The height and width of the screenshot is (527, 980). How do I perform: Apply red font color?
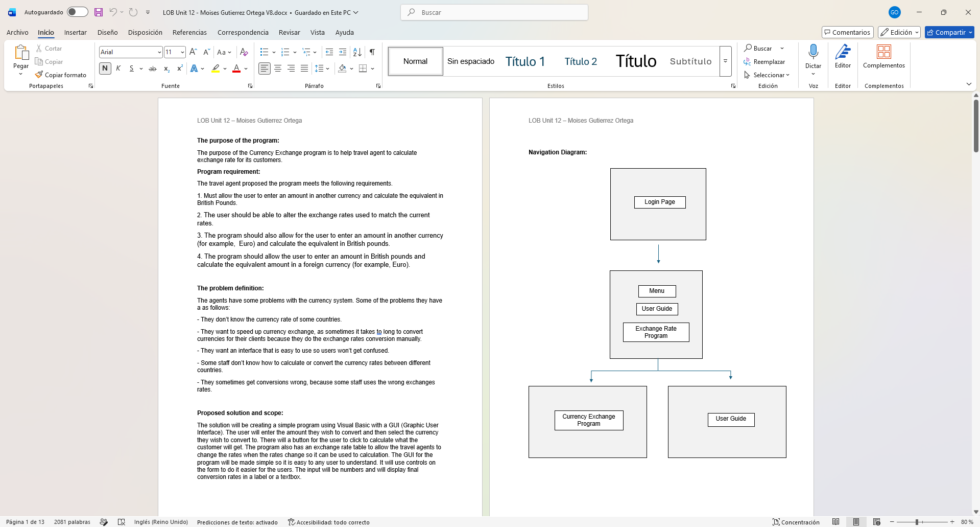236,68
